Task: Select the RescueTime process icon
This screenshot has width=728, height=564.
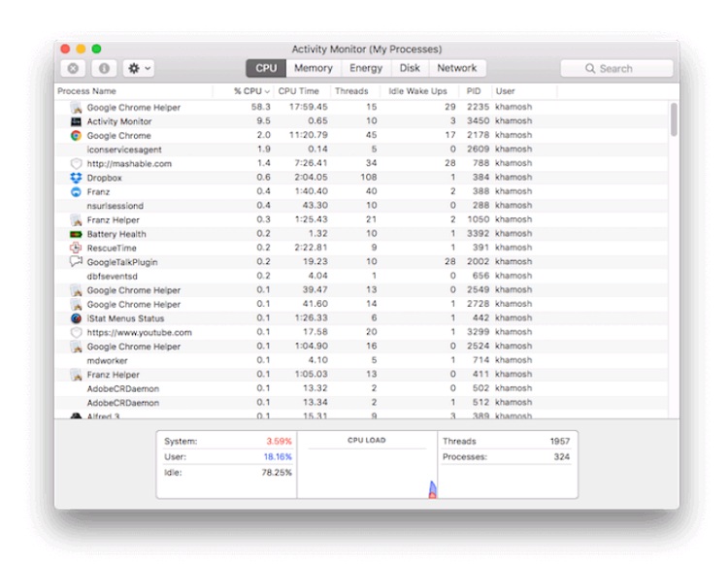Action: (76, 248)
